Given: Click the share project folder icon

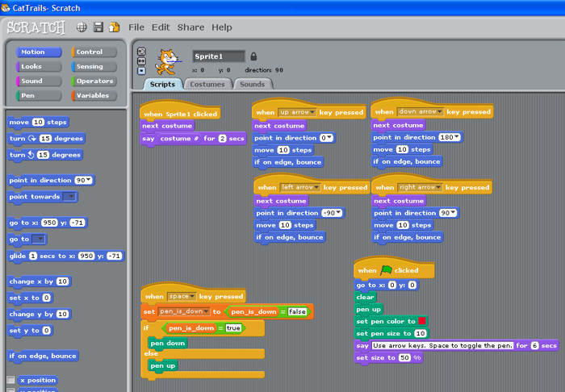Looking at the screenshot, I should coord(114,27).
